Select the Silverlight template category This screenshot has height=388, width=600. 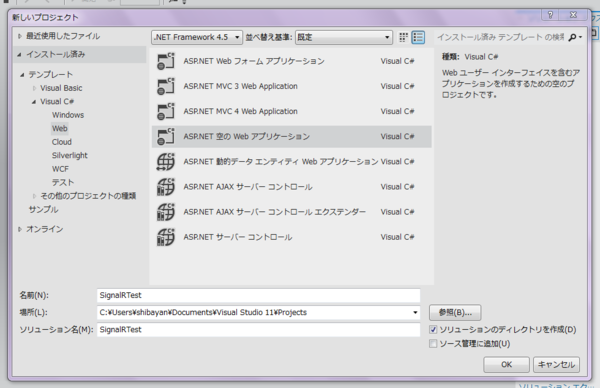pos(70,155)
